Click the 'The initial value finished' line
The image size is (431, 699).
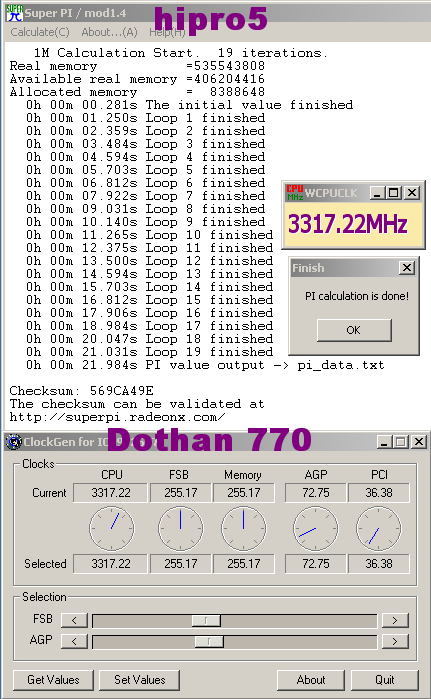point(189,105)
